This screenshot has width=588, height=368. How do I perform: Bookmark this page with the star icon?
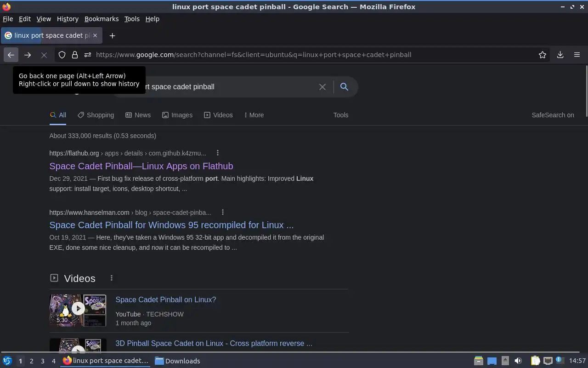(543, 55)
